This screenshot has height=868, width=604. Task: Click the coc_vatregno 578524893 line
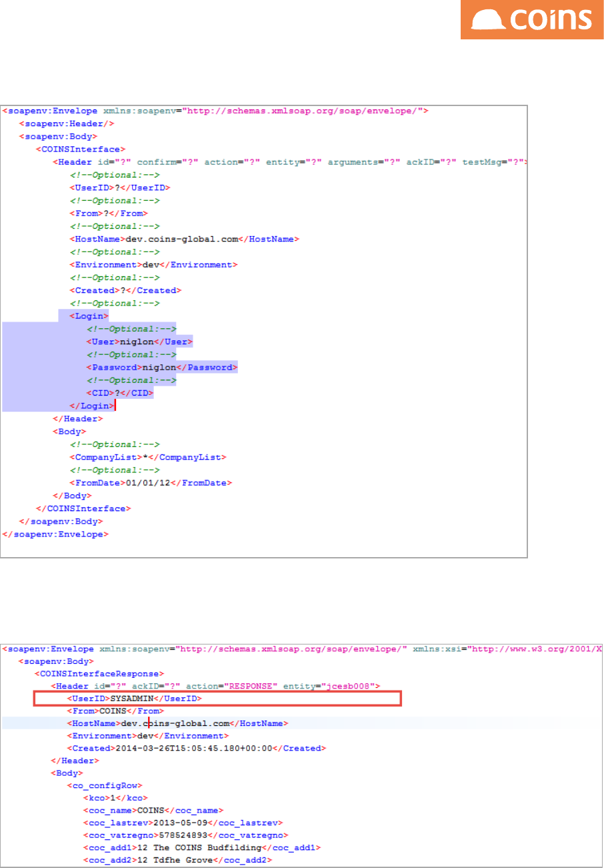tap(185, 835)
